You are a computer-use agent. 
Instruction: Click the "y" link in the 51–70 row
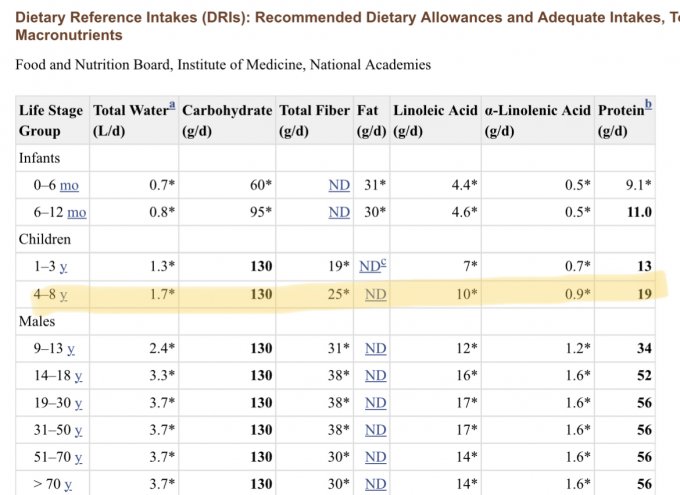[x=78, y=457]
